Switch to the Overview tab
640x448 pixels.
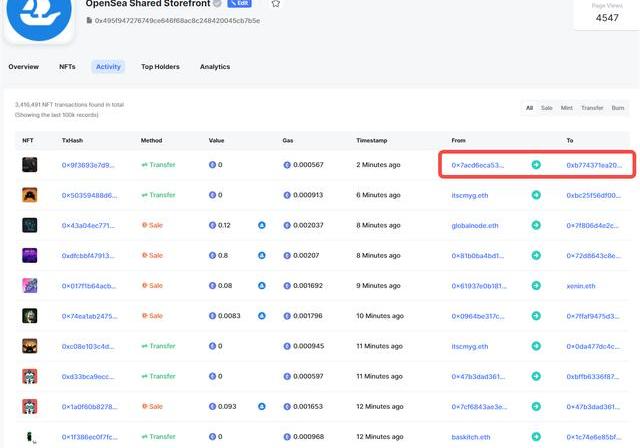coord(23,67)
